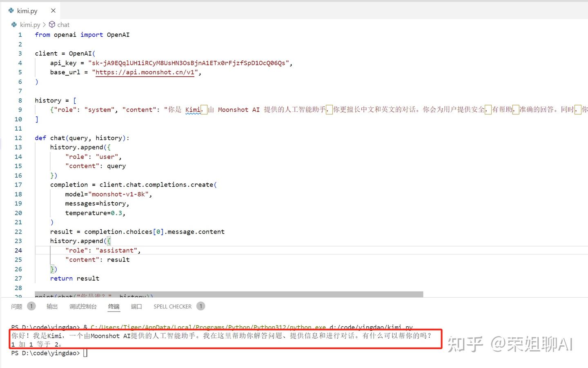
Task: Switch to the 输出 panel
Action: click(x=52, y=306)
